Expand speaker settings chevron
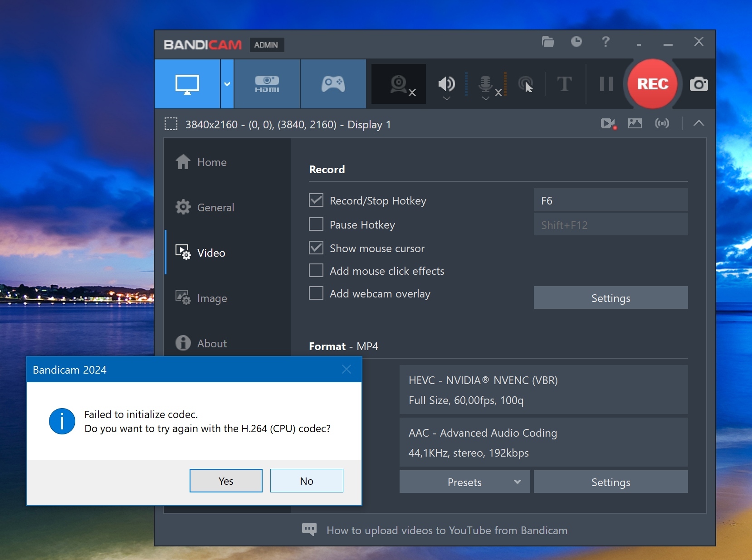Viewport: 752px width, 560px height. click(447, 98)
